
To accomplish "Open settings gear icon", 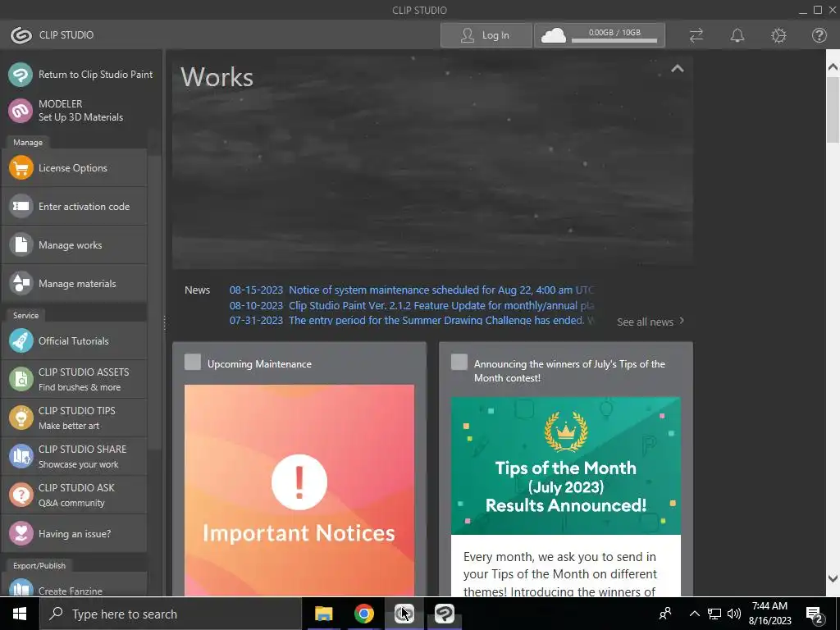I will (x=778, y=35).
